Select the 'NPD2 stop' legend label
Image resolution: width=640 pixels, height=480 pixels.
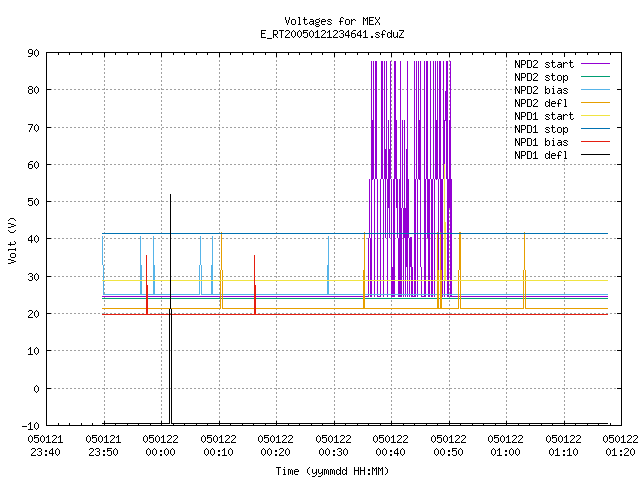[541, 77]
